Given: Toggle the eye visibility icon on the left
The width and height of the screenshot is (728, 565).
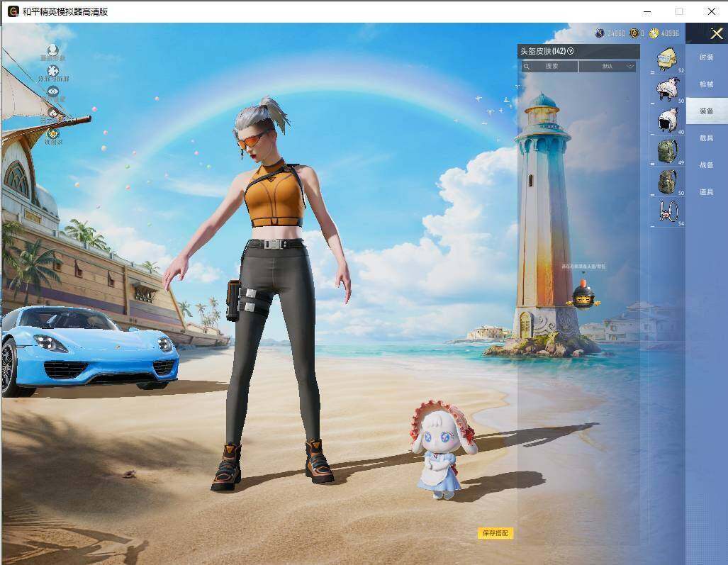Looking at the screenshot, I should pyautogui.click(x=53, y=91).
